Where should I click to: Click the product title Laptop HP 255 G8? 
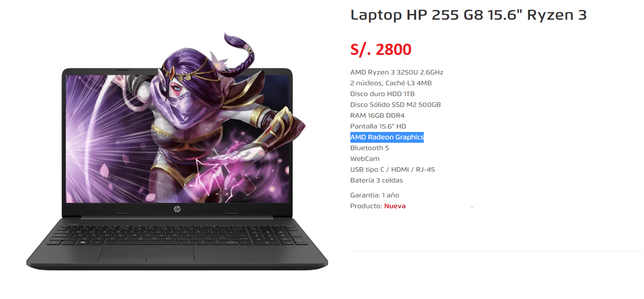468,15
